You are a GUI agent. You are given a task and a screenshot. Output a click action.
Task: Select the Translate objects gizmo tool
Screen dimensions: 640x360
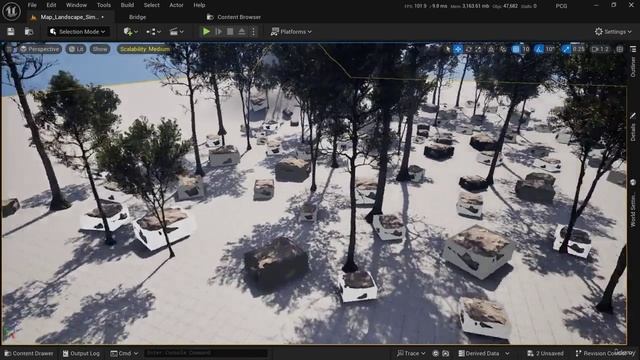click(x=458, y=49)
